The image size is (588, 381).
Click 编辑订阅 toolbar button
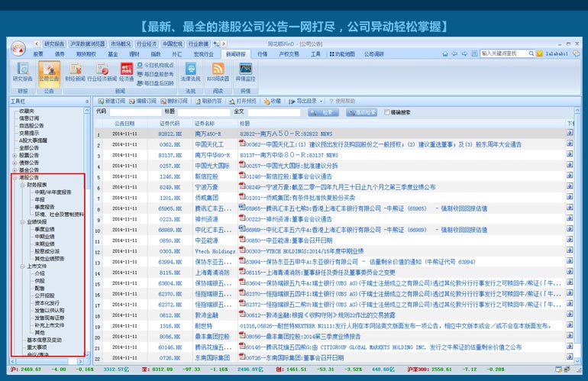pyautogui.click(x=143, y=102)
